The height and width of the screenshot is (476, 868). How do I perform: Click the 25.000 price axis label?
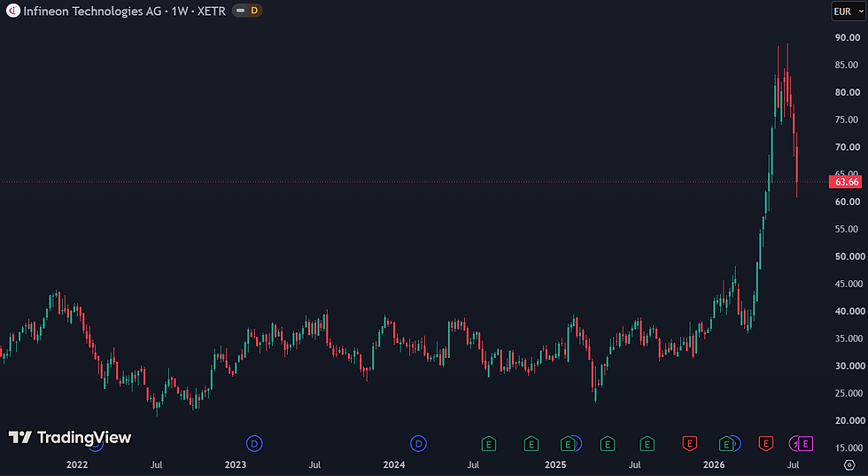849,394
